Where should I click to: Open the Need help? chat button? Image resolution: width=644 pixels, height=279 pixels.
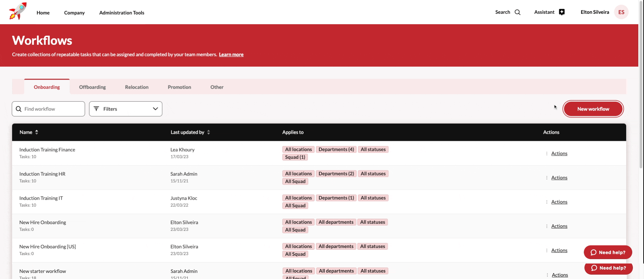point(608,252)
